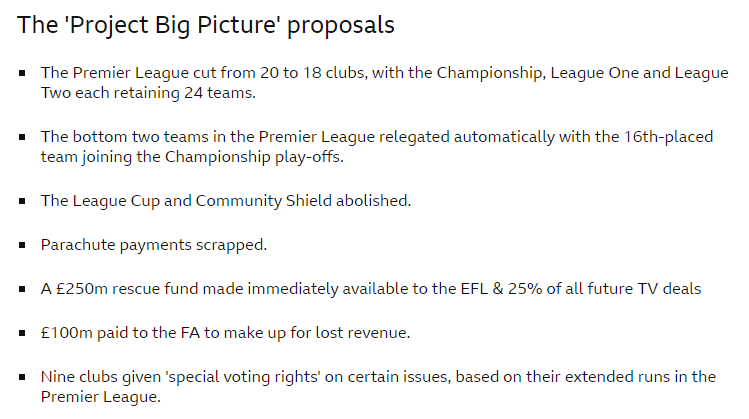Click the bullet marker beside the Nine clubs item
This screenshot has width=749, height=419.
(21, 376)
